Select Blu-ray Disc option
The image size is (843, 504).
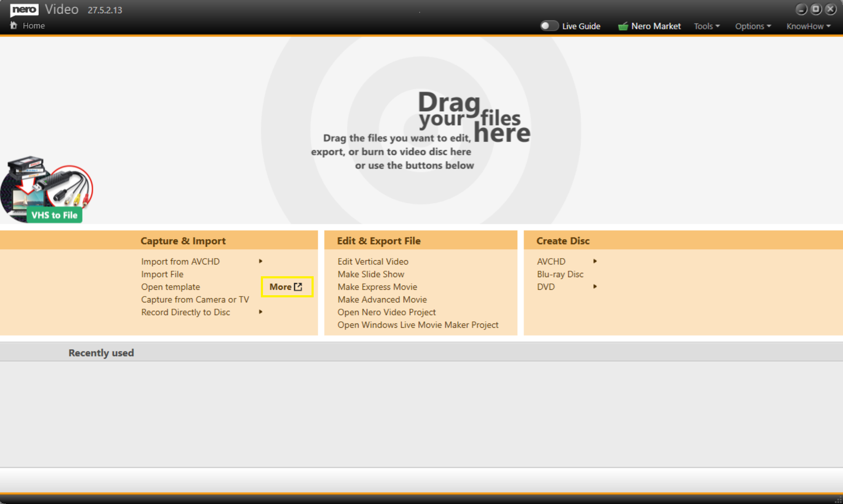560,274
